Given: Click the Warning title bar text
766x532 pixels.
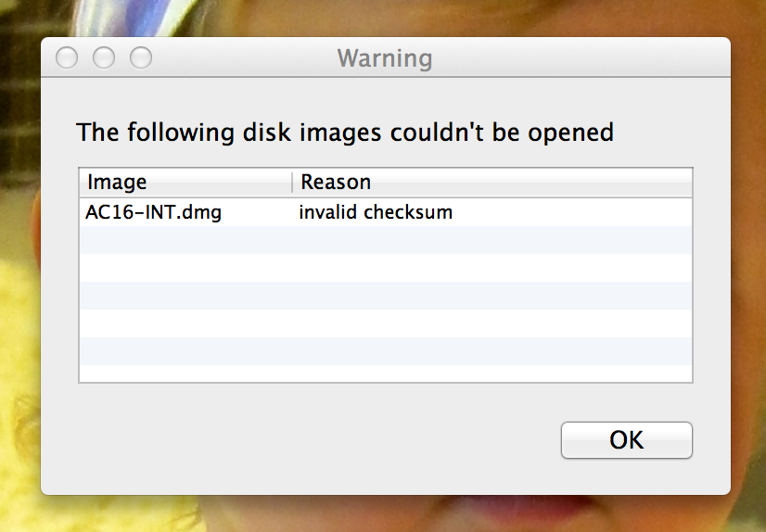Looking at the screenshot, I should pyautogui.click(x=385, y=59).
